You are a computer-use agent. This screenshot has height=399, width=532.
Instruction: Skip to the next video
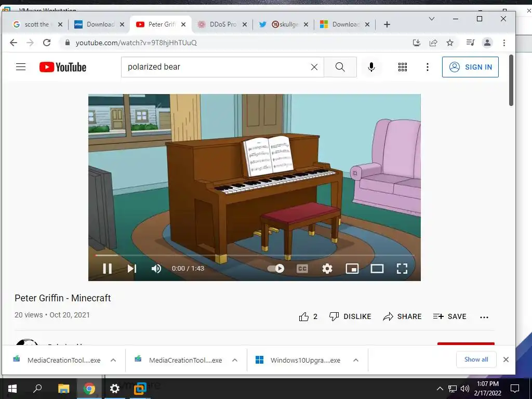coord(131,269)
